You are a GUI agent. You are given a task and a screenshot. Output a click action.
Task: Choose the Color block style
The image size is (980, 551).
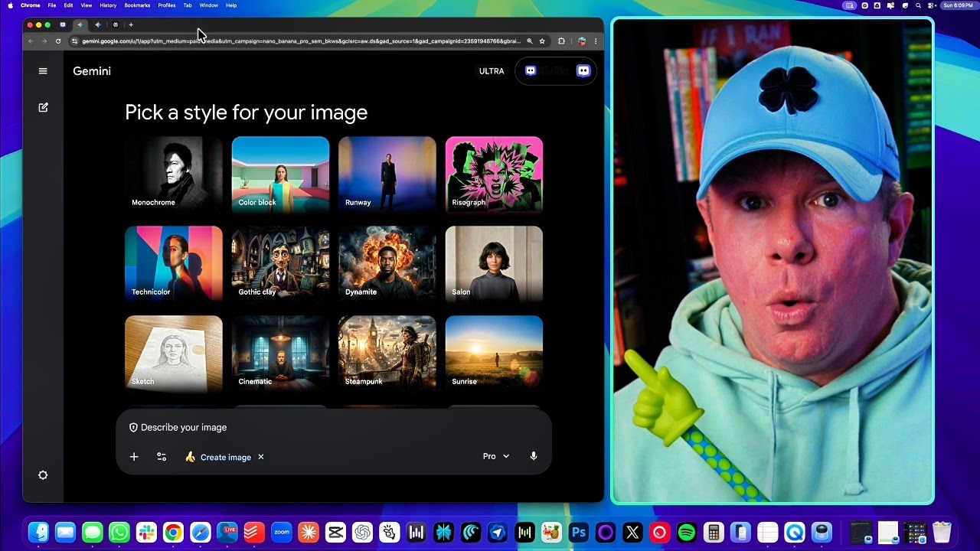pyautogui.click(x=280, y=174)
